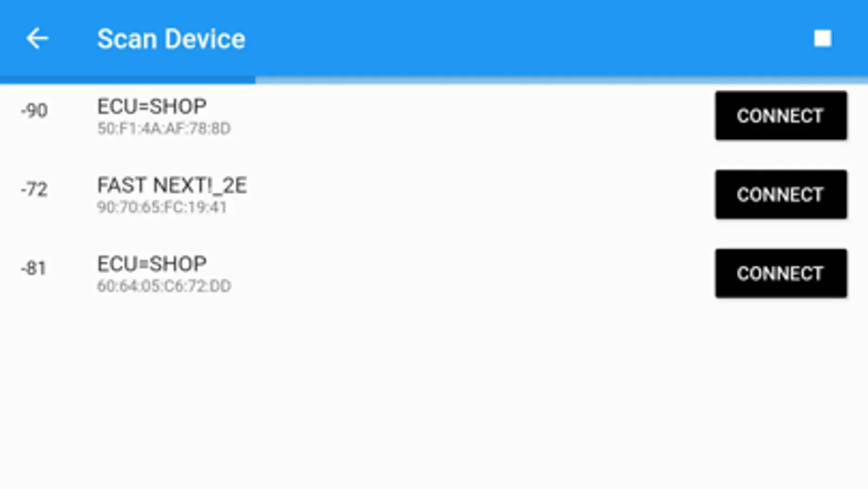Click the -81 signal strength value
This screenshot has width=868, height=489.
(34, 268)
